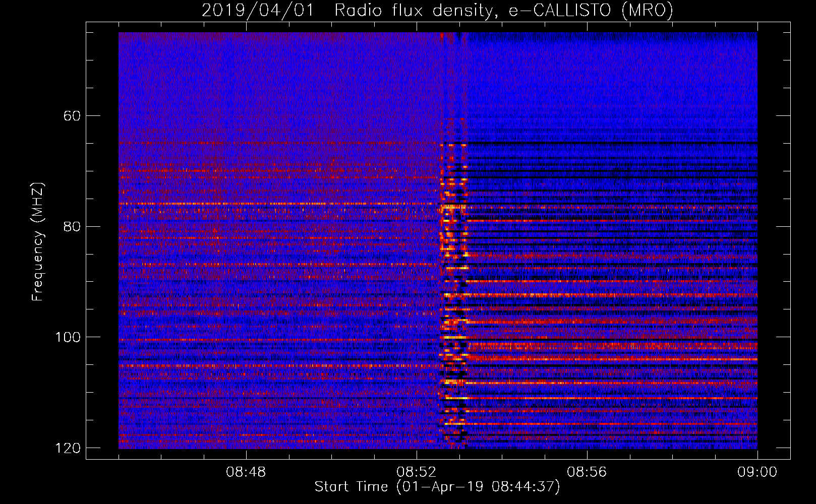This screenshot has width=816, height=504.
Task: Click the 100 frequency tick label
Action: 68,337
